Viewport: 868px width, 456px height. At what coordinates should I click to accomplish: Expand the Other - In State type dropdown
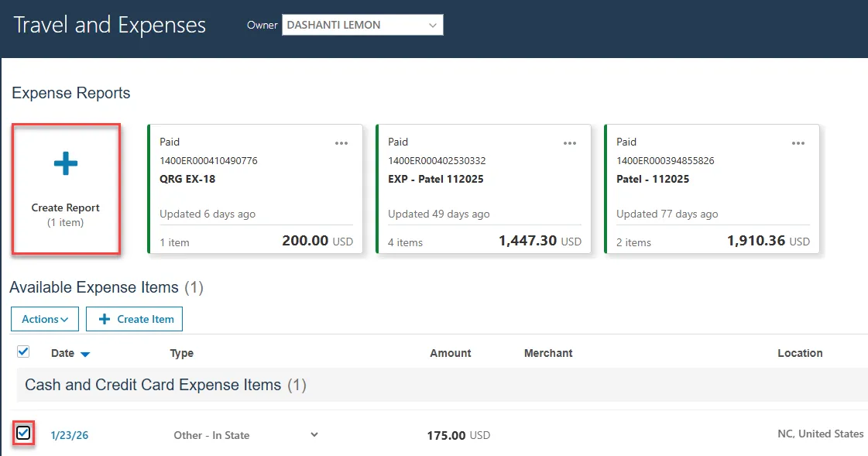click(x=314, y=434)
